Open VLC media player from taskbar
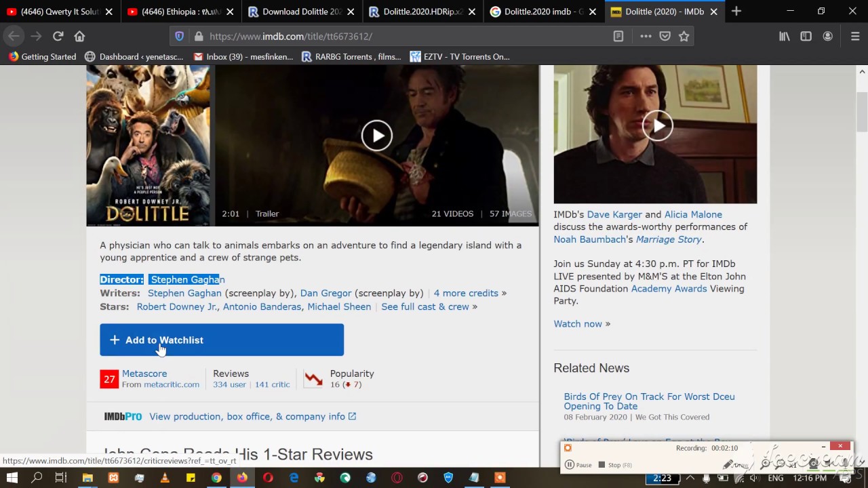This screenshot has height=488, width=868. tap(165, 478)
